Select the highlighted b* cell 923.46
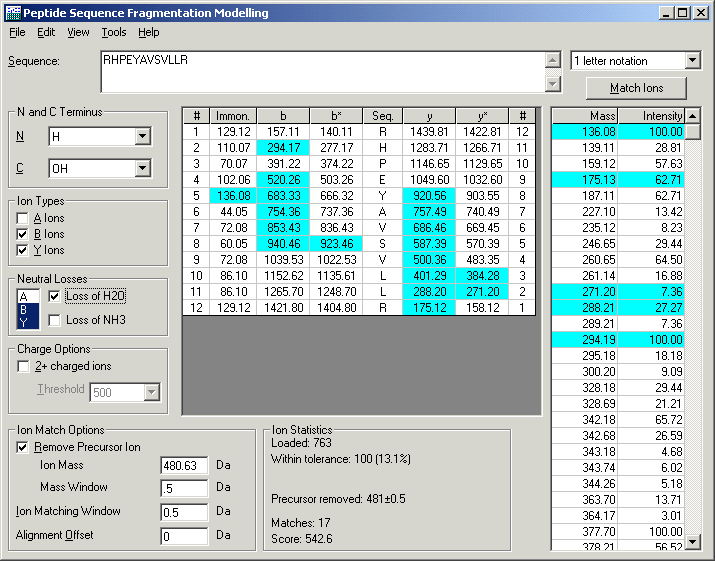Screen dimensions: 715x561 336,244
